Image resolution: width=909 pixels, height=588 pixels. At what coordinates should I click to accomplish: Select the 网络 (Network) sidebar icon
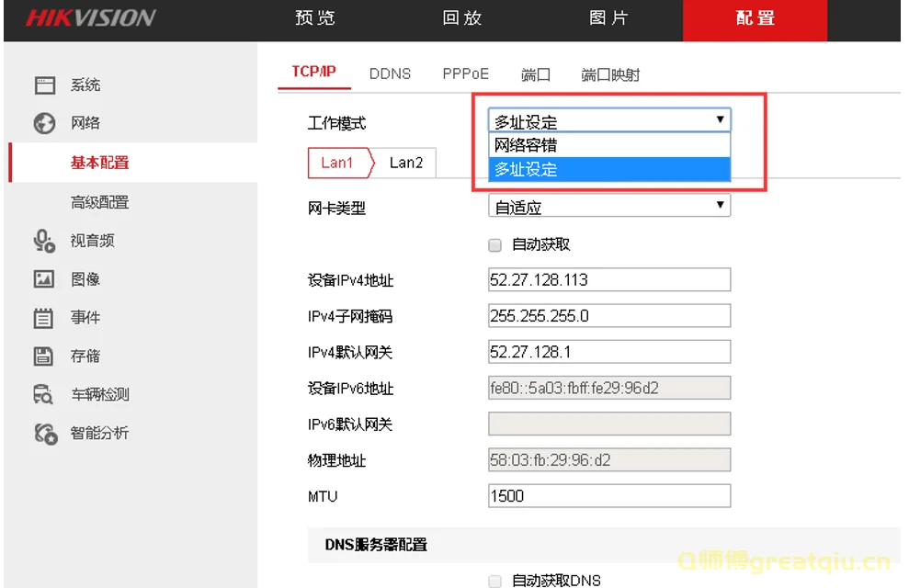(85, 122)
